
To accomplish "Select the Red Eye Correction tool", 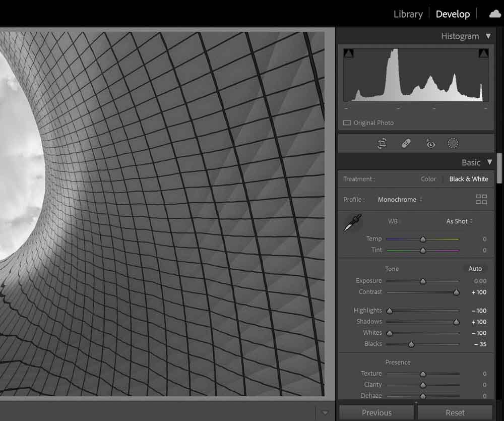I will [x=430, y=143].
